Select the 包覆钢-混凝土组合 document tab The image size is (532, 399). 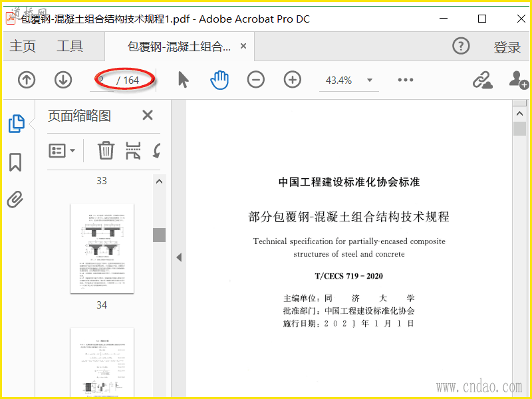pos(179,47)
